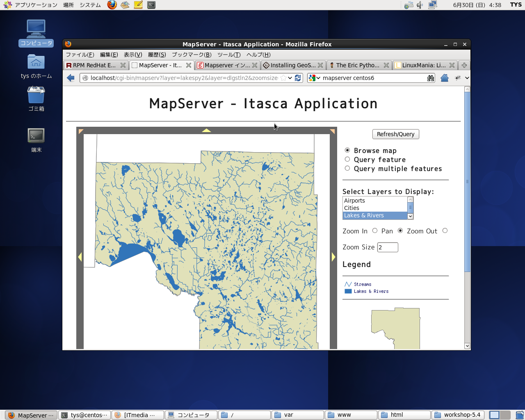The height and width of the screenshot is (420, 525).
Task: Click the search binoculars icon
Action: click(x=430, y=78)
